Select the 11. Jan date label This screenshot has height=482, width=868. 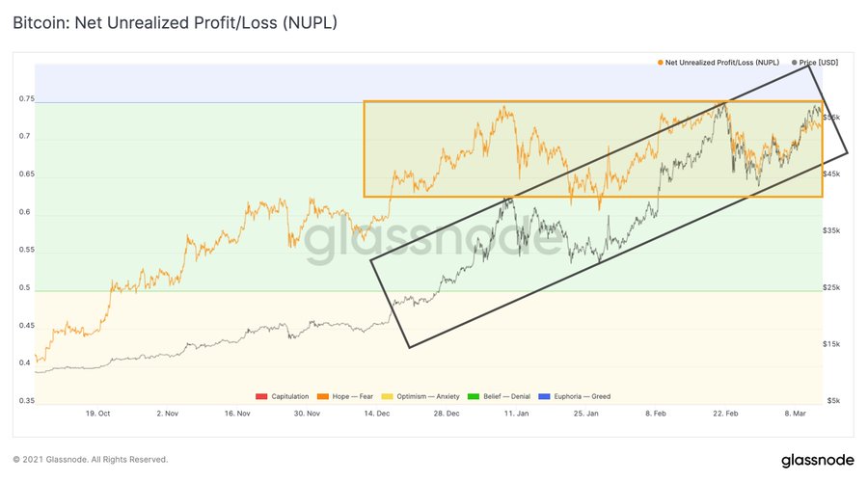[516, 414]
